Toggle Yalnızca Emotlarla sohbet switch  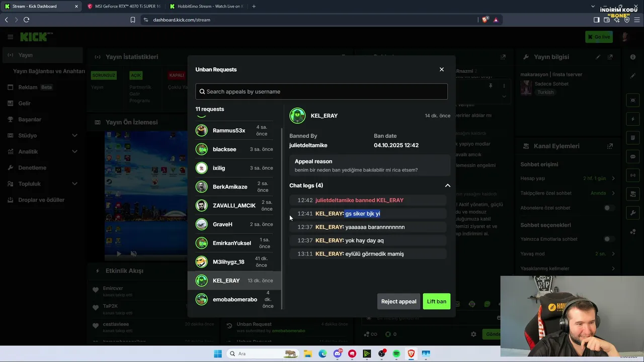(609, 239)
